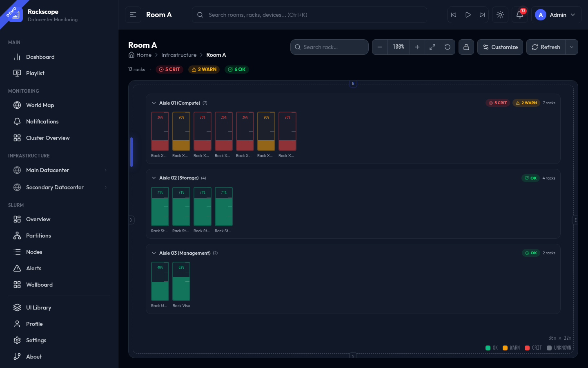The width and height of the screenshot is (588, 368).
Task: Click the notifications bell icon
Action: (x=519, y=15)
